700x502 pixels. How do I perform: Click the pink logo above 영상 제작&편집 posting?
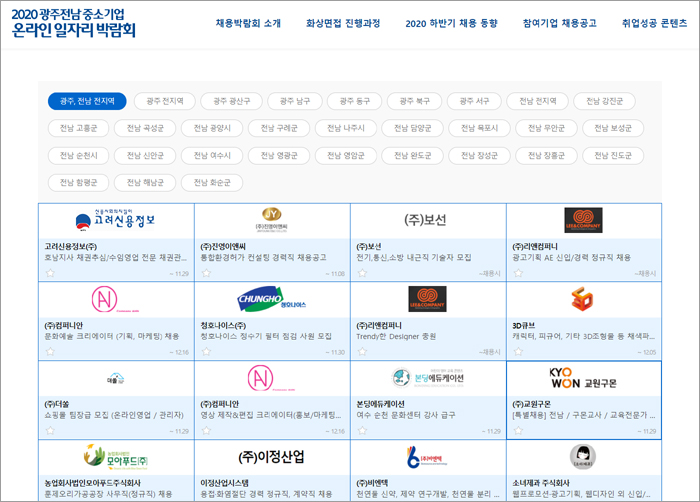coord(271,378)
